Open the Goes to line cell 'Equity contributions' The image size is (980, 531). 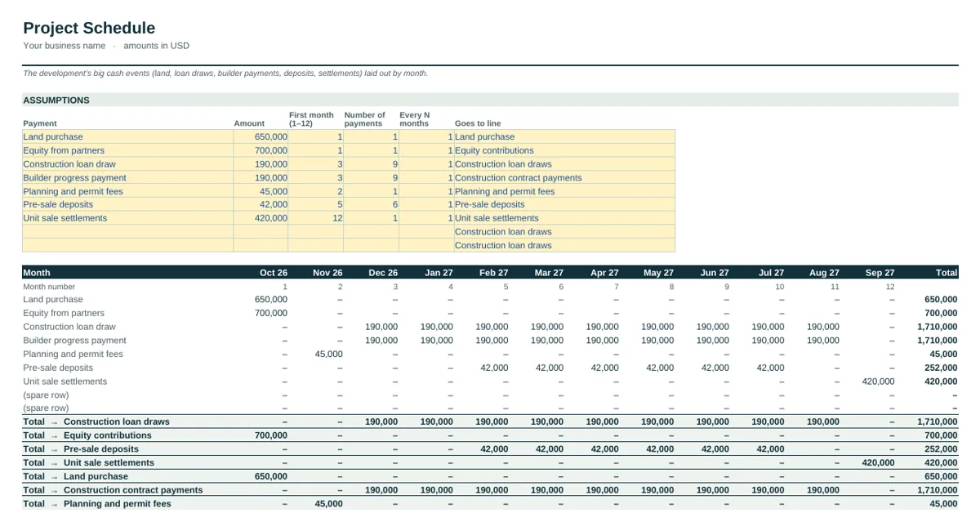point(564,150)
